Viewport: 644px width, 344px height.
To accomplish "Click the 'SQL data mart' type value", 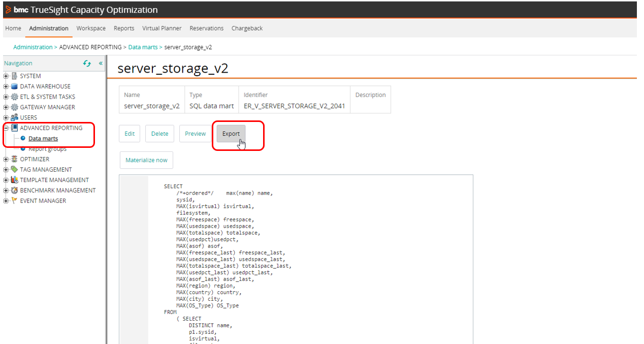I will pyautogui.click(x=212, y=106).
